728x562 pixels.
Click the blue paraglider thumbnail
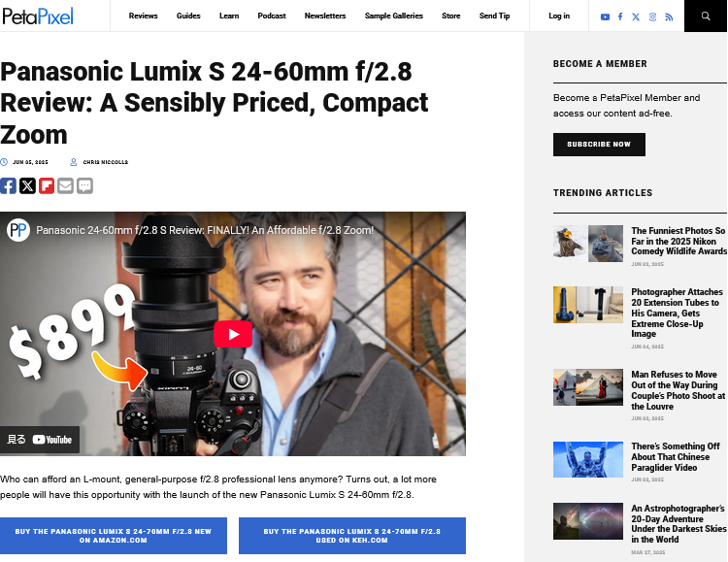[x=588, y=459]
